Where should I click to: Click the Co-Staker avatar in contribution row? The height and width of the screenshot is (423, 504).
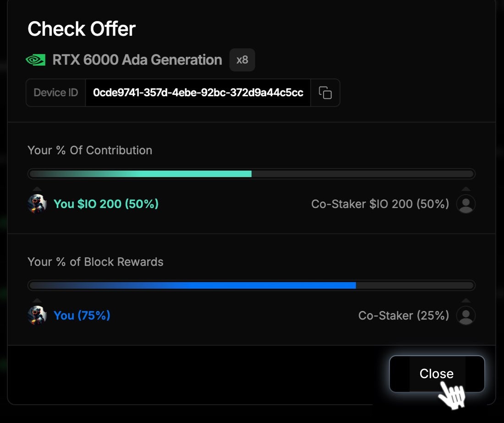pyautogui.click(x=466, y=204)
